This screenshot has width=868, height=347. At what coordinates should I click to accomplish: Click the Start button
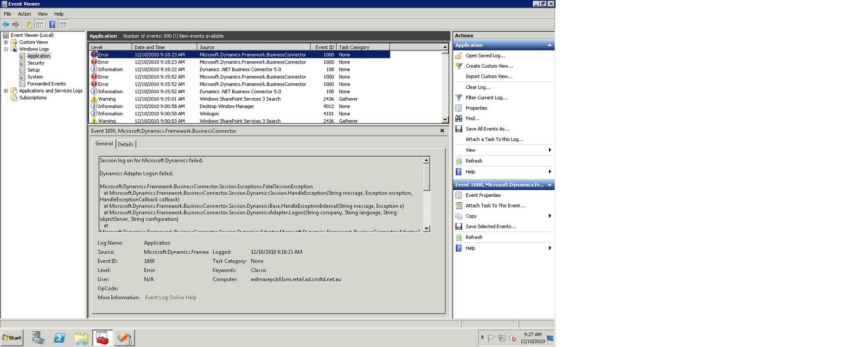[12, 338]
